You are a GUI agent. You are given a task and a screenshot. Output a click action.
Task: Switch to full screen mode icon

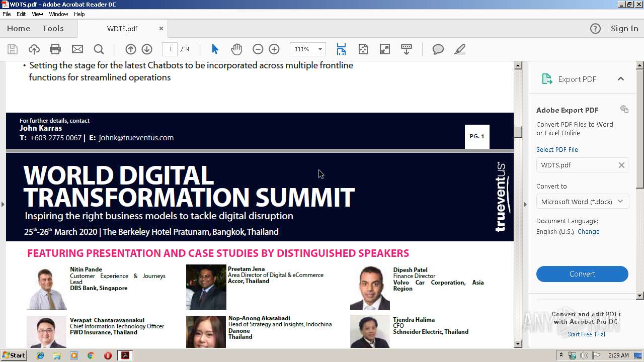[384, 49]
